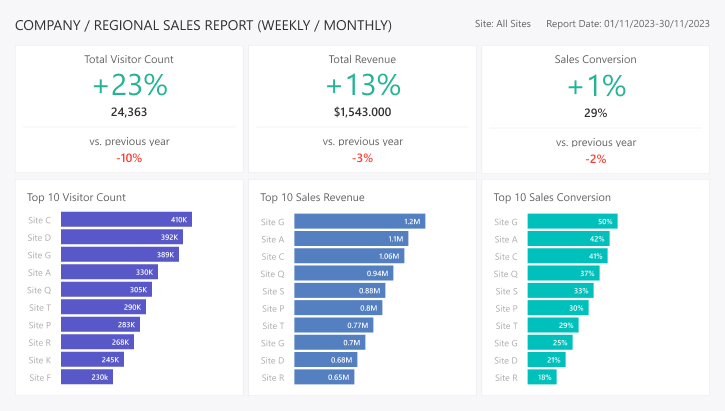Viewport: 725px width, 411px height.
Task: Select the 1.06M revenue bar
Action: tap(349, 256)
